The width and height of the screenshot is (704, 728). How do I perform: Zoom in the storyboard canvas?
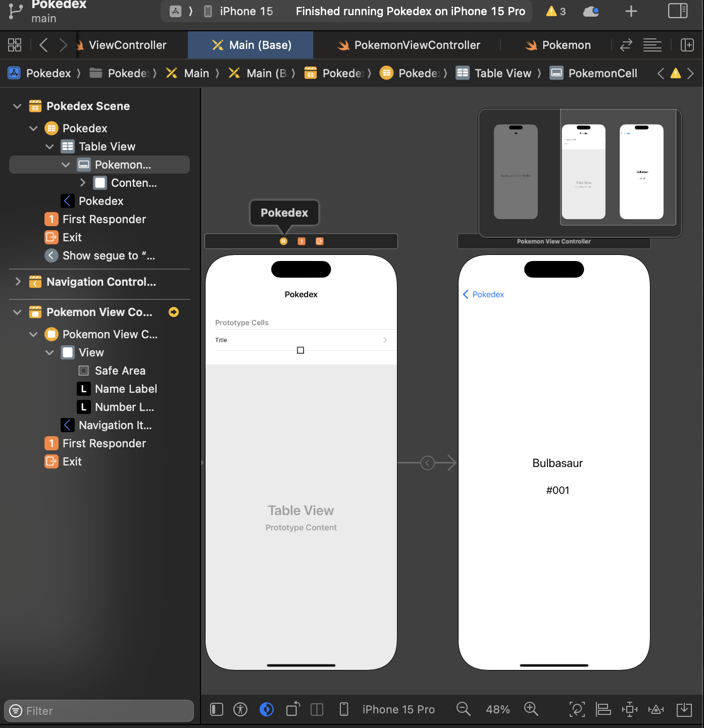point(531,709)
